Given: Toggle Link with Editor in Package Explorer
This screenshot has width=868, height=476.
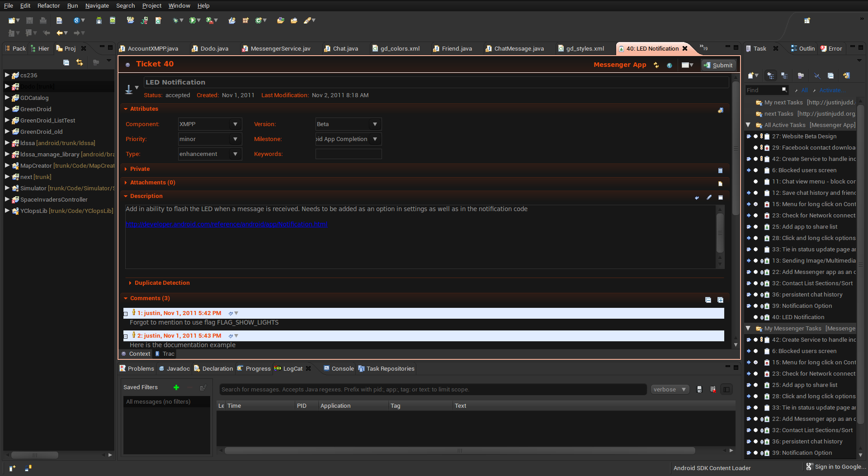Looking at the screenshot, I should [x=80, y=62].
